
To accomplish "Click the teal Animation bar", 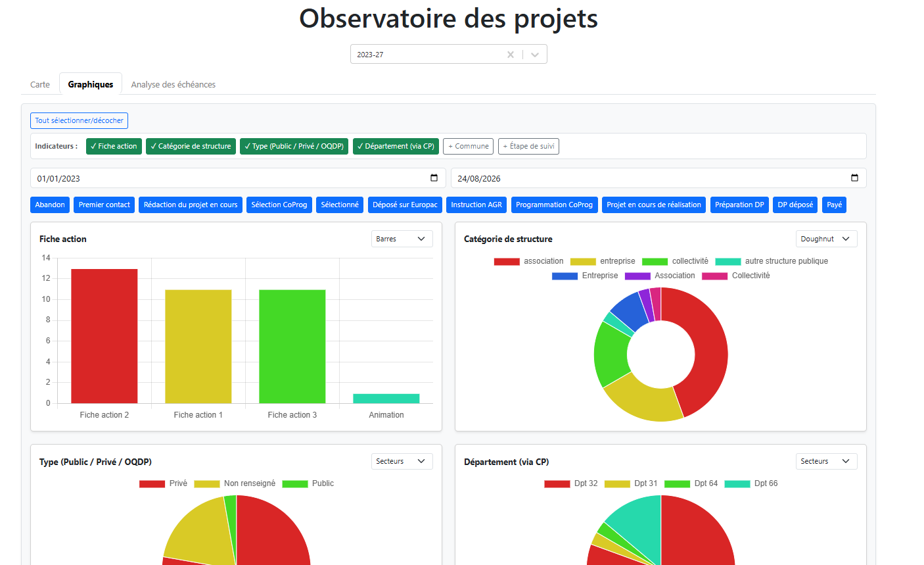I will (386, 399).
